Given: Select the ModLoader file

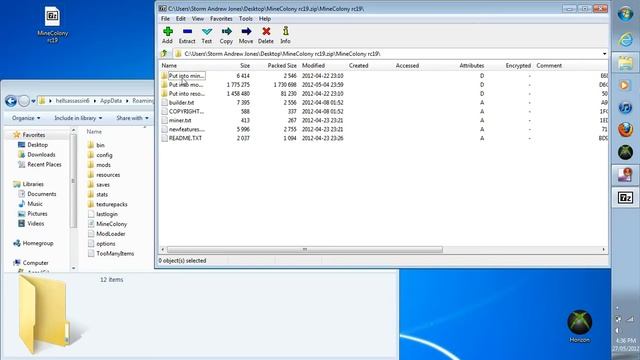Looking at the screenshot, I should coord(107,234).
